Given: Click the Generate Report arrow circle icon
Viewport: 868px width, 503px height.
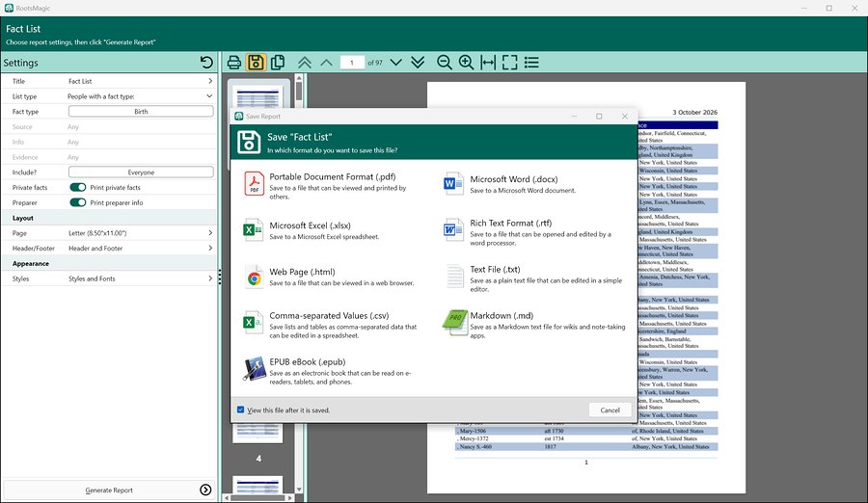Looking at the screenshot, I should tap(205, 490).
